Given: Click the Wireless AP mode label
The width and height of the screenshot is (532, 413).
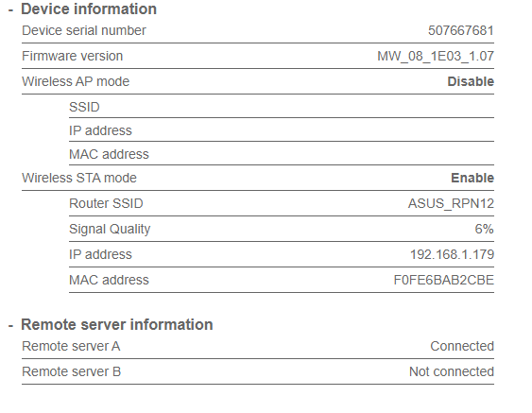Looking at the screenshot, I should 76,81.
